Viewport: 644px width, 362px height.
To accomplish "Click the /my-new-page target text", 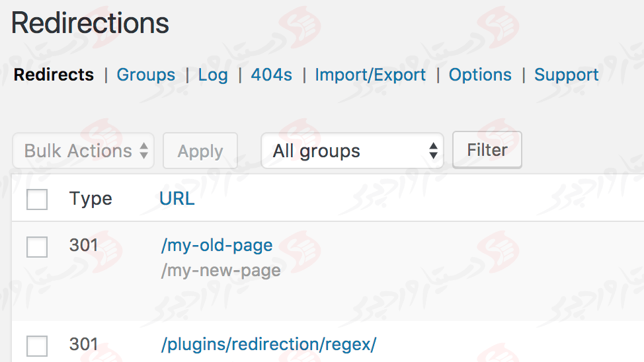I will pos(221,270).
